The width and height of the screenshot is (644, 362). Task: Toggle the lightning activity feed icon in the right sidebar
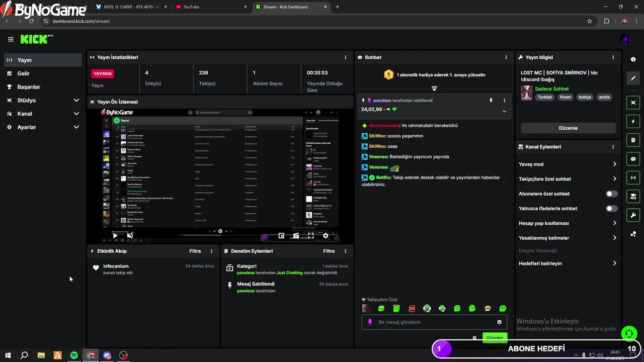tap(633, 121)
